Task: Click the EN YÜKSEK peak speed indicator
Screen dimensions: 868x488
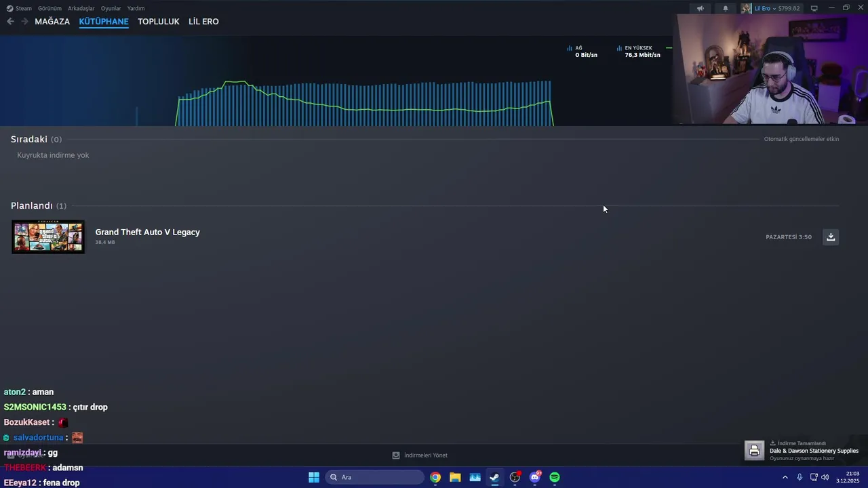Action: click(x=639, y=52)
